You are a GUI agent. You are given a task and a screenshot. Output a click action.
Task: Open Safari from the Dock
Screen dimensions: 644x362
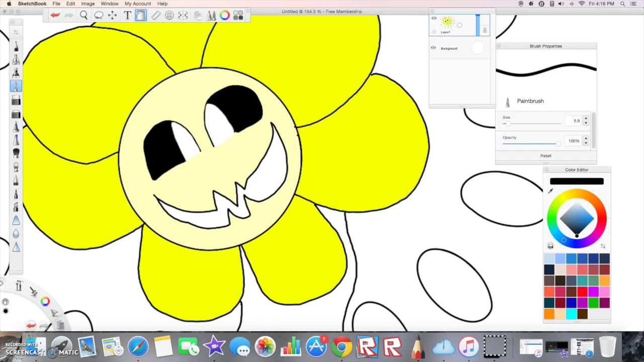(x=138, y=347)
